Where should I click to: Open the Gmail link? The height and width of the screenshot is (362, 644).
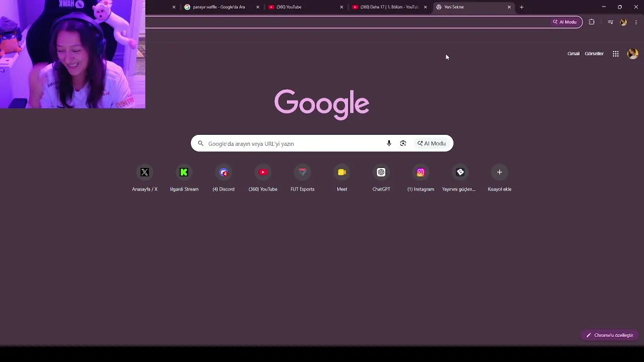tap(574, 54)
